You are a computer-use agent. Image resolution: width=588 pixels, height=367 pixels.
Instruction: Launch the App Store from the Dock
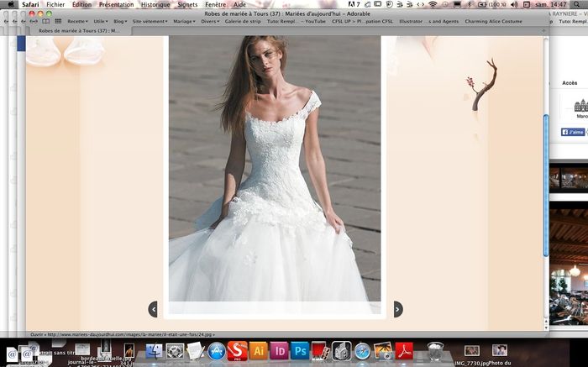(217, 351)
